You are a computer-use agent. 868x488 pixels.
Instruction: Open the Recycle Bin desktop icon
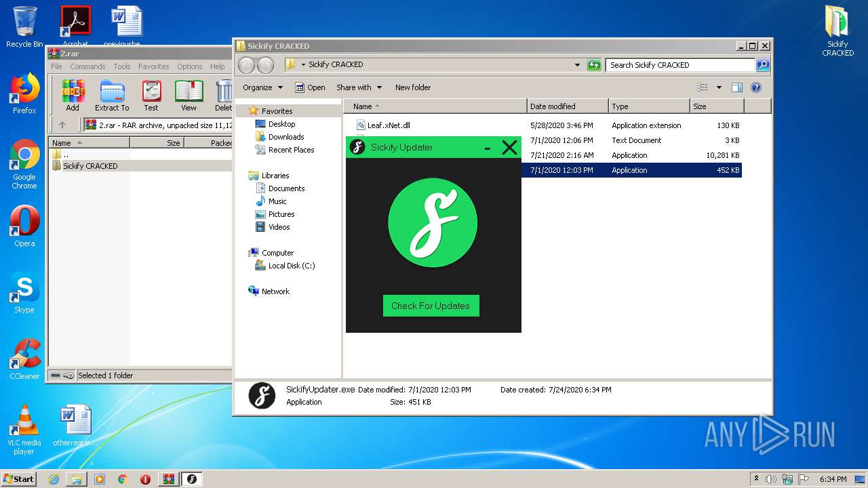click(x=24, y=27)
